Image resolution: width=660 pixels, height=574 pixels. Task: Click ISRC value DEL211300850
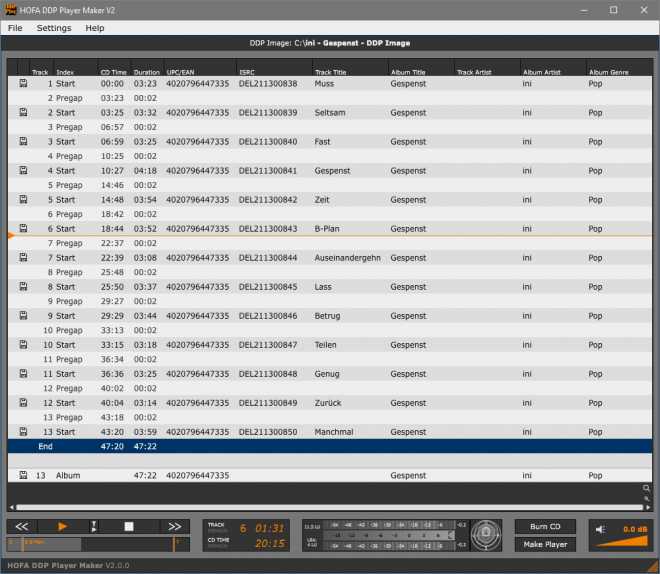268,432
